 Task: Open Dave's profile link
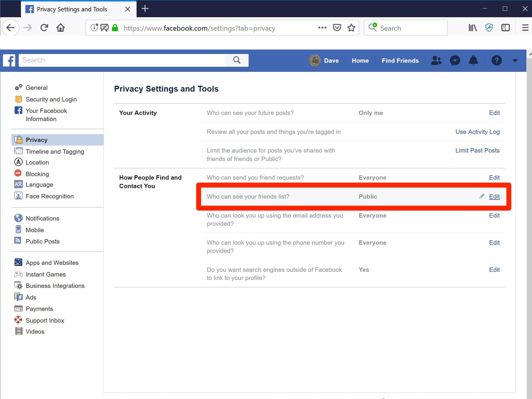(331, 61)
